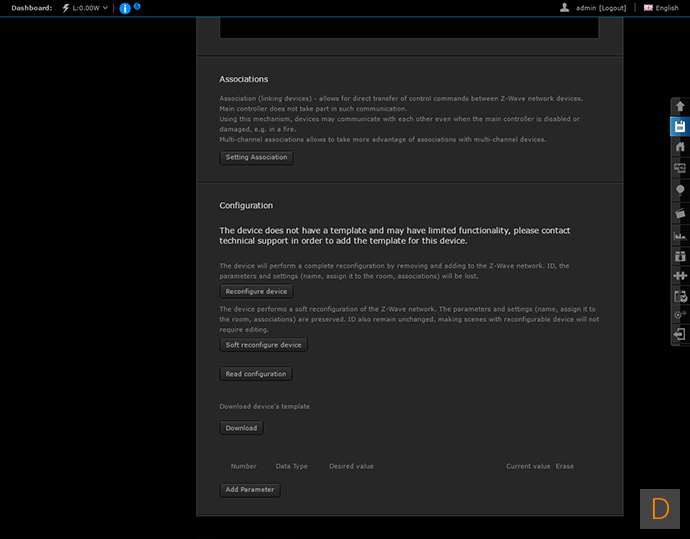The height and width of the screenshot is (539, 690).
Task: Open the home icon in right sidebar
Action: pos(680,147)
